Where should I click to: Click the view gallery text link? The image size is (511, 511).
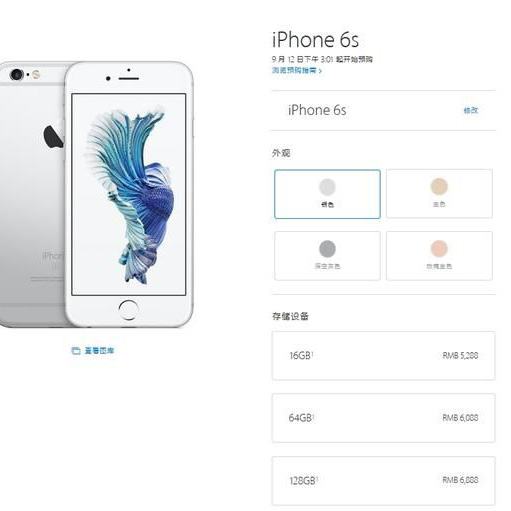(99, 351)
